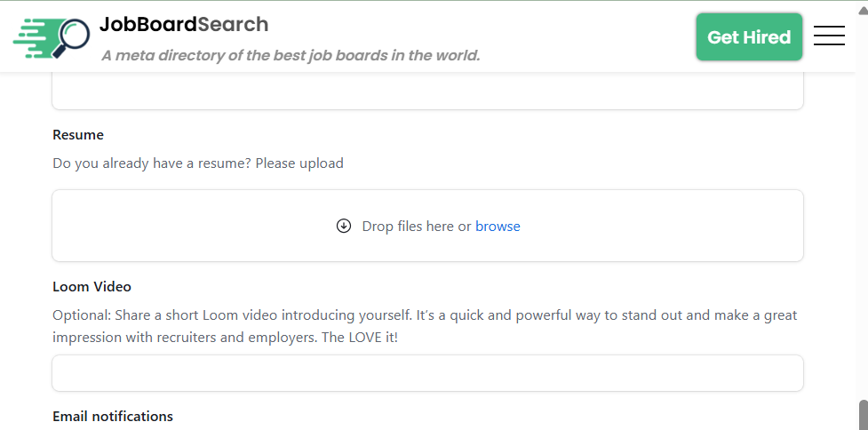This screenshot has height=430, width=868.
Task: Focus the Loom Video input field
Action: 427,373
